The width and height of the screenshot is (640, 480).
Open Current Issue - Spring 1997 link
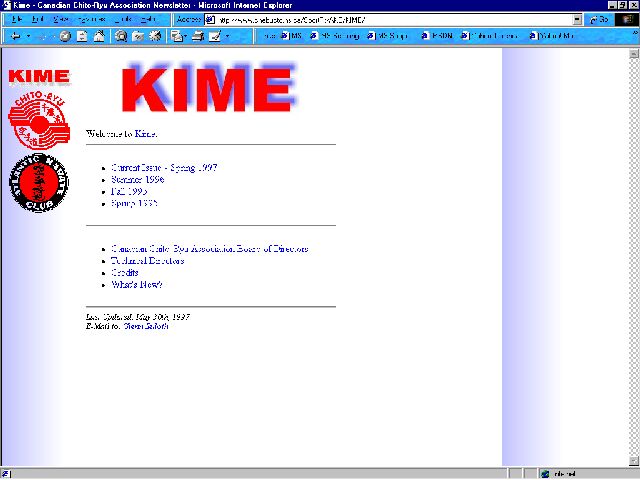click(164, 169)
